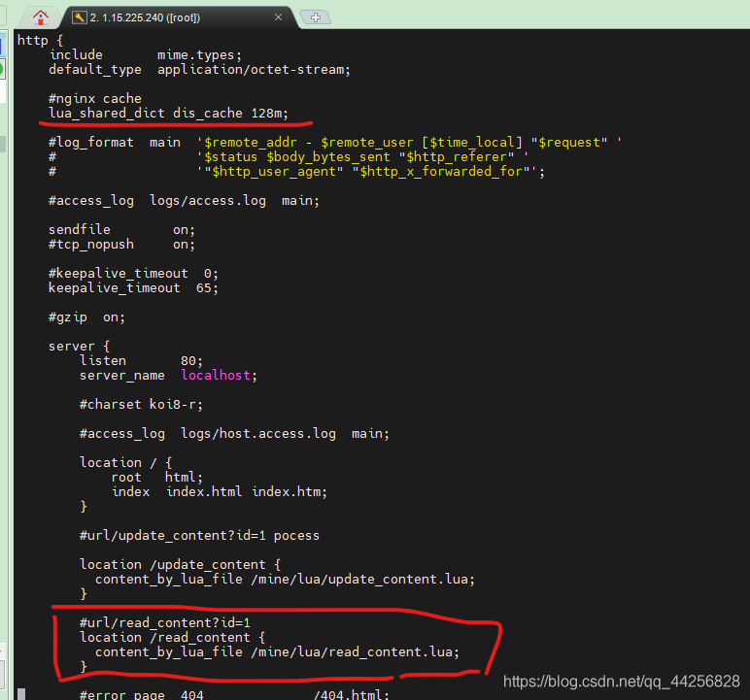Click the 'lua_shared_dict dis_cache 128m;' line
Viewport: 750px width, 700px height.
[168, 114]
